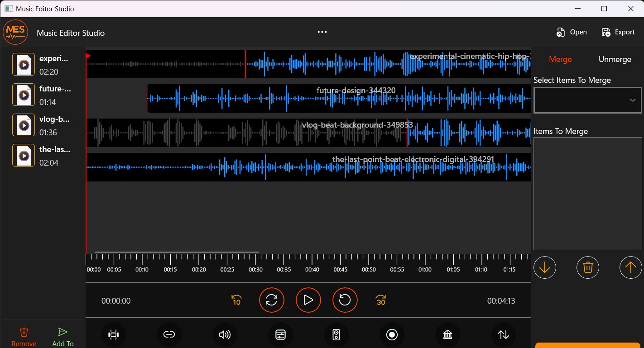Open the equalizer settings
This screenshot has height=348, width=644.
280,335
